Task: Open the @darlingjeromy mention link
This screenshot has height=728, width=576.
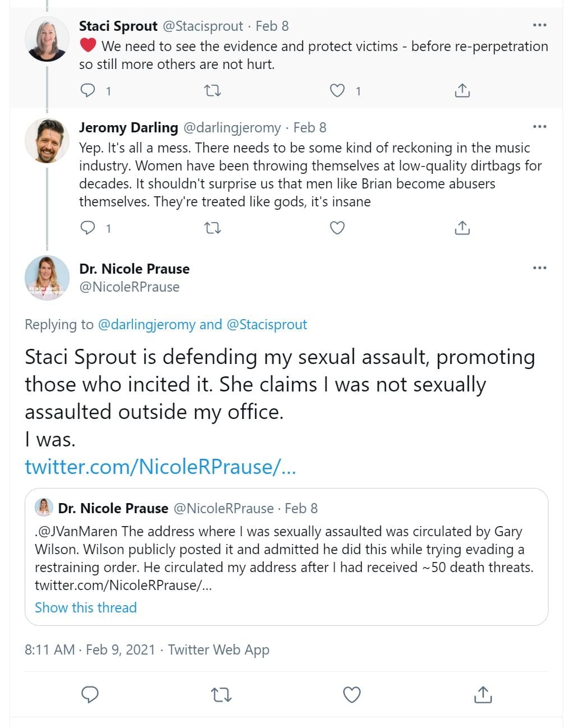Action: coord(147,325)
